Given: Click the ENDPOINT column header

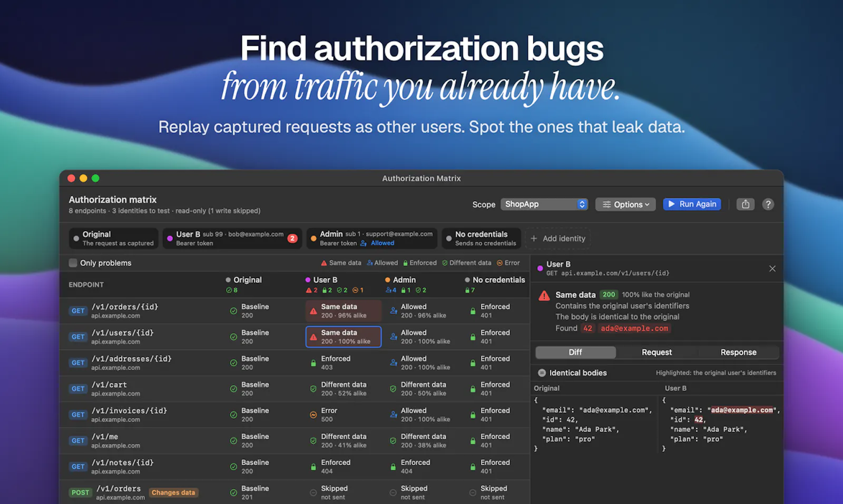Looking at the screenshot, I should tap(86, 285).
